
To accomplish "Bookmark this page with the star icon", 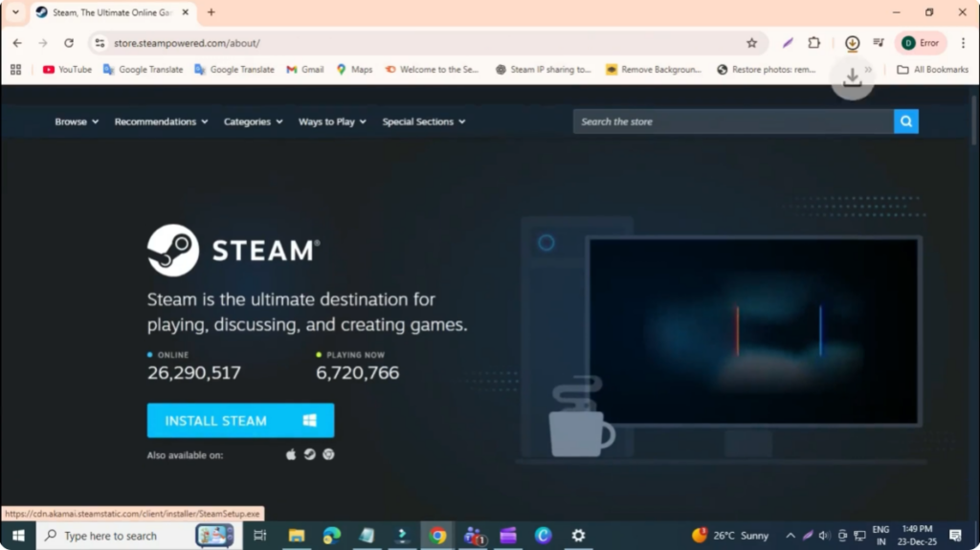I will pos(751,43).
